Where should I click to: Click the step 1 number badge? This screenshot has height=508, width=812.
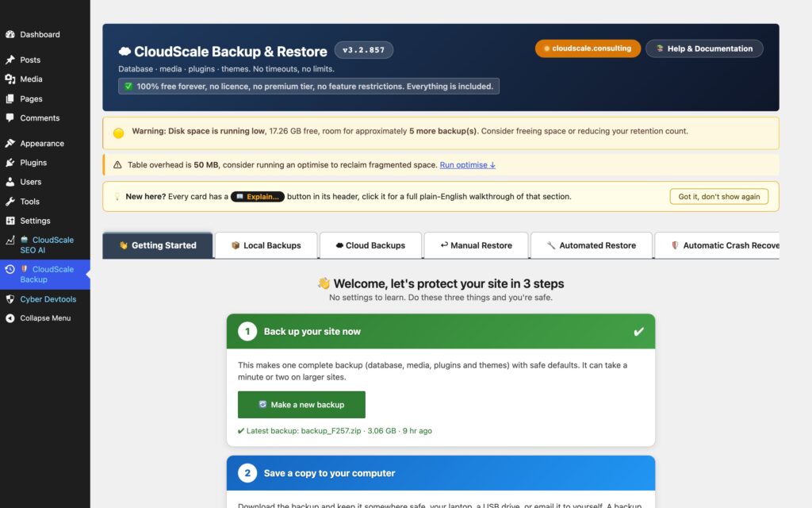247,331
